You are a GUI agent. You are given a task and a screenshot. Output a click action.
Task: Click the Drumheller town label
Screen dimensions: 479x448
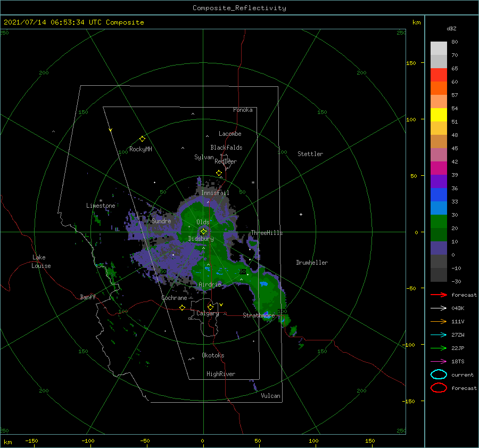(312, 263)
